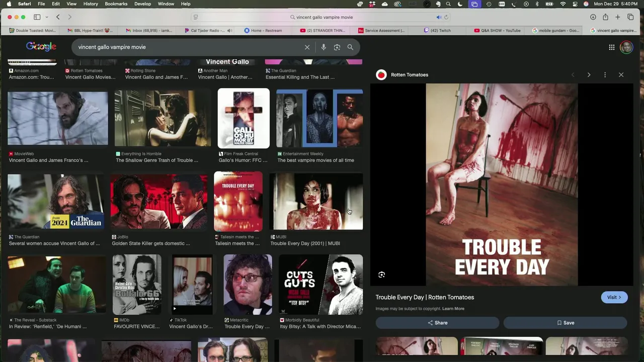Show Safari tab overview
Image resolution: width=644 pixels, height=362 pixels.
coord(630,17)
